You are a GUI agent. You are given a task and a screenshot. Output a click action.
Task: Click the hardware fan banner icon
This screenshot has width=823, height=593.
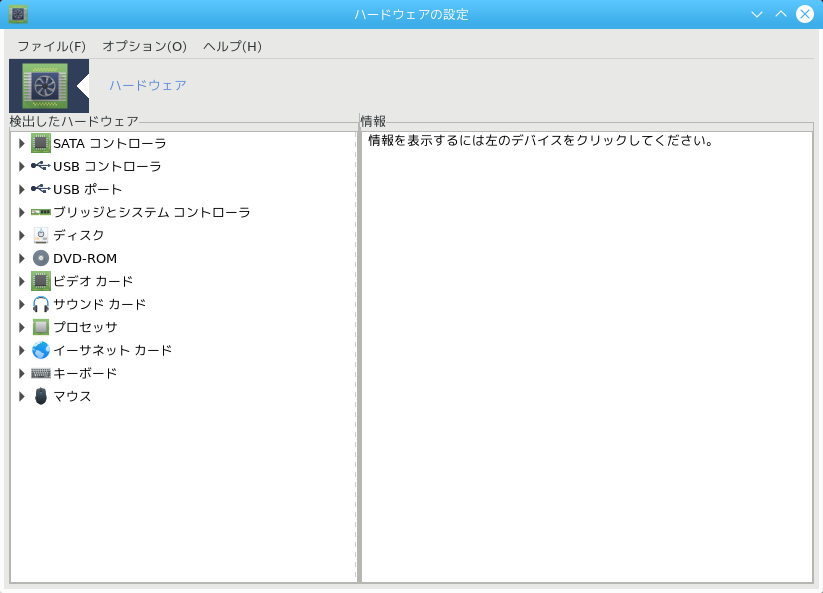(x=45, y=86)
